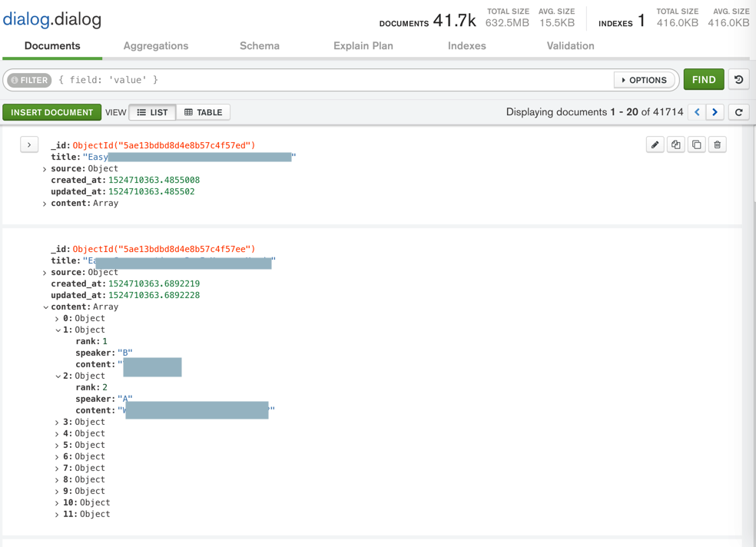Delete document using the trash icon

tap(717, 144)
